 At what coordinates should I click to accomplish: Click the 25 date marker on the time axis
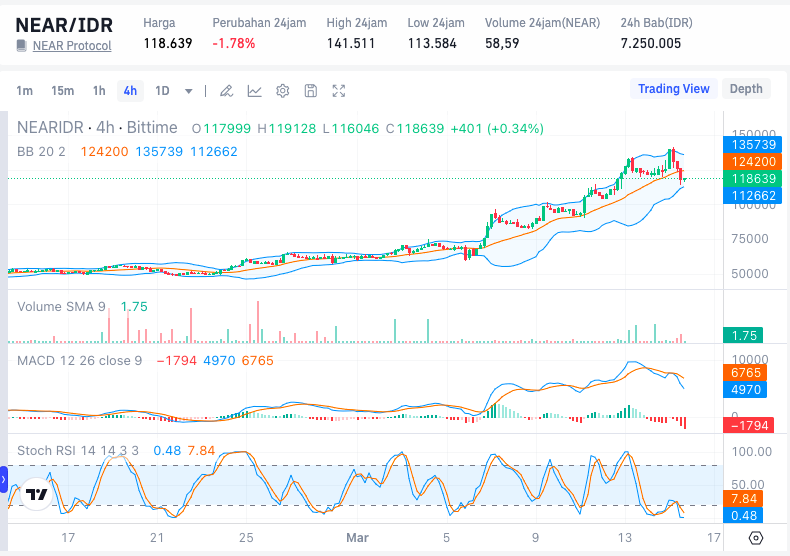click(246, 538)
